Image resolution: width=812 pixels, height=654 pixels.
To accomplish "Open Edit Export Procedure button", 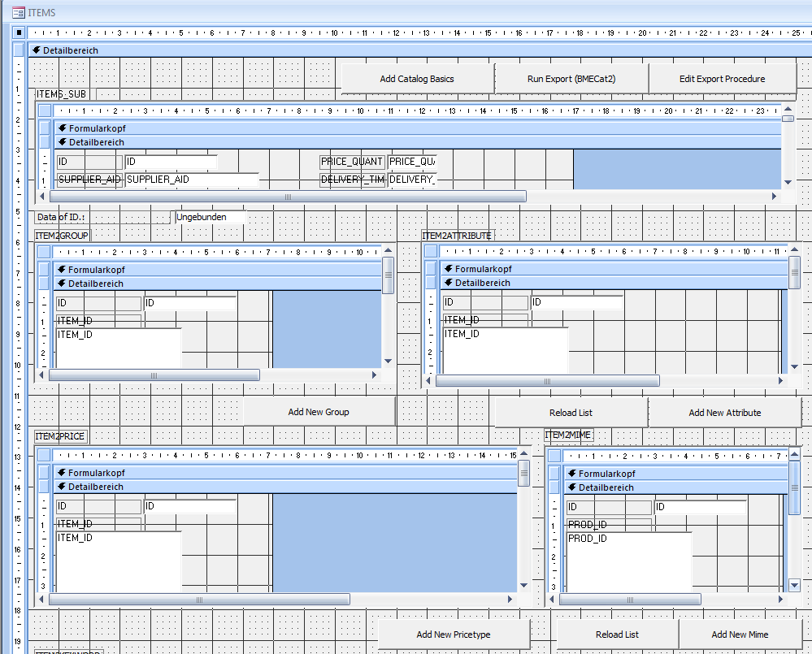I will click(x=722, y=79).
